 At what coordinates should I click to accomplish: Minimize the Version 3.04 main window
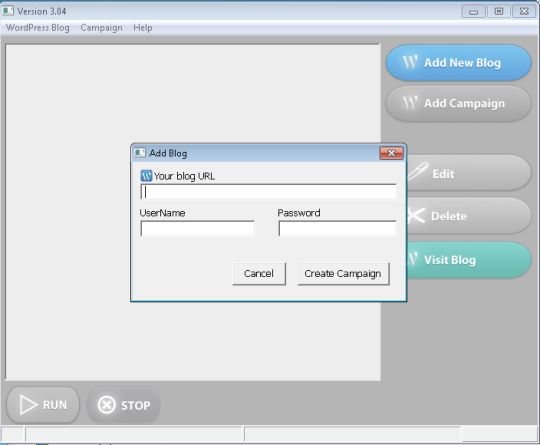pyautogui.click(x=474, y=11)
